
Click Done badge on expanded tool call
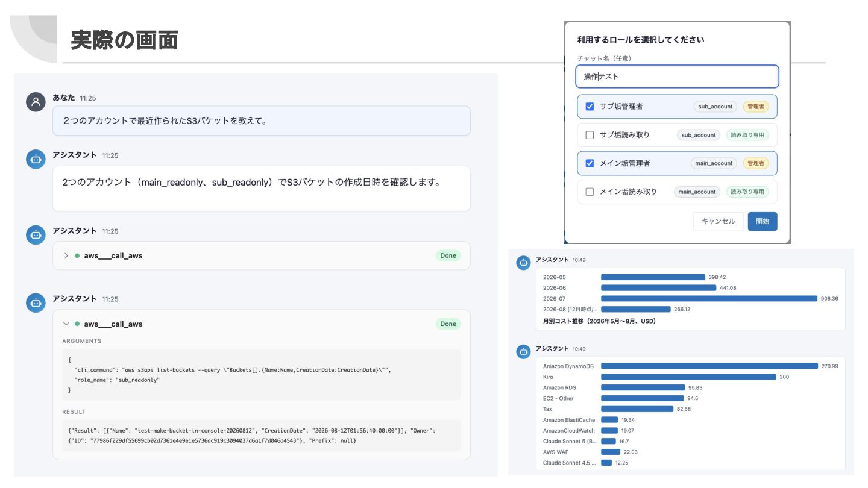(448, 324)
